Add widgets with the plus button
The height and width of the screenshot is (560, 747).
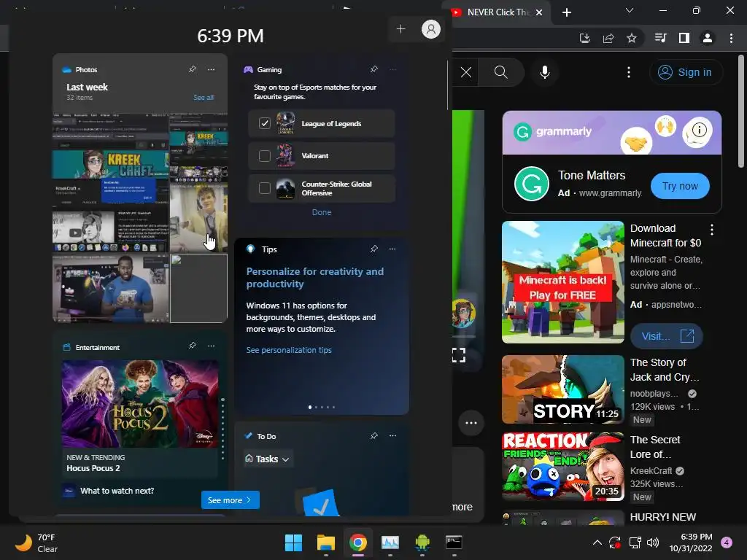tap(400, 29)
